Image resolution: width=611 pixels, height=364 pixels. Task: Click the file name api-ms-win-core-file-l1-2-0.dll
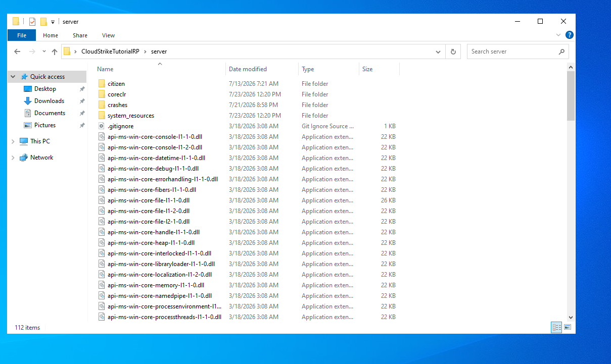[x=149, y=211]
